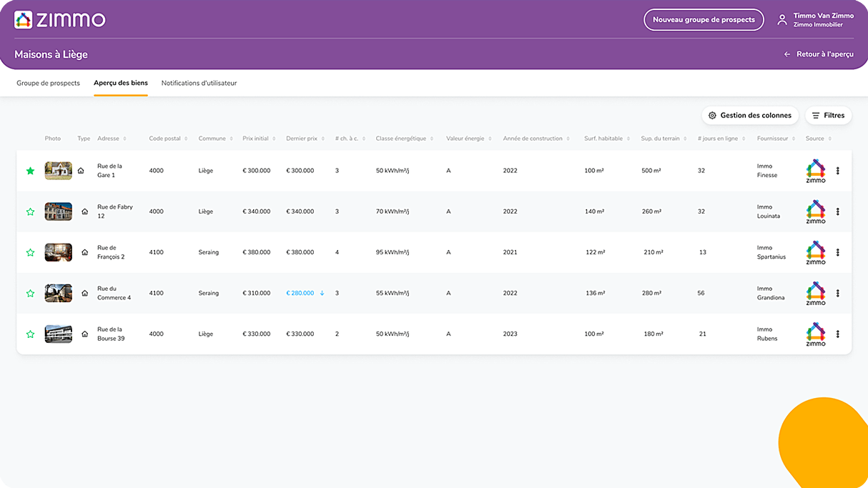Click the gear icon in Gestion des colonnes
This screenshot has height=488, width=868.
tap(712, 115)
